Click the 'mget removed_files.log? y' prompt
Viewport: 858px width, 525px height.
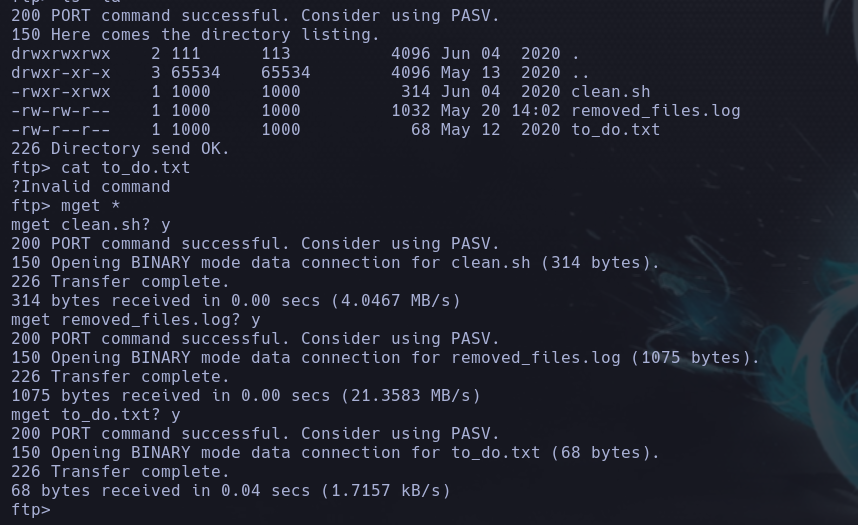tap(135, 320)
